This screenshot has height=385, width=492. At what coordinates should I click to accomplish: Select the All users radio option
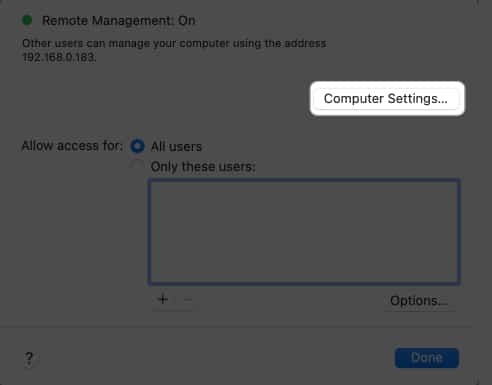click(x=137, y=146)
